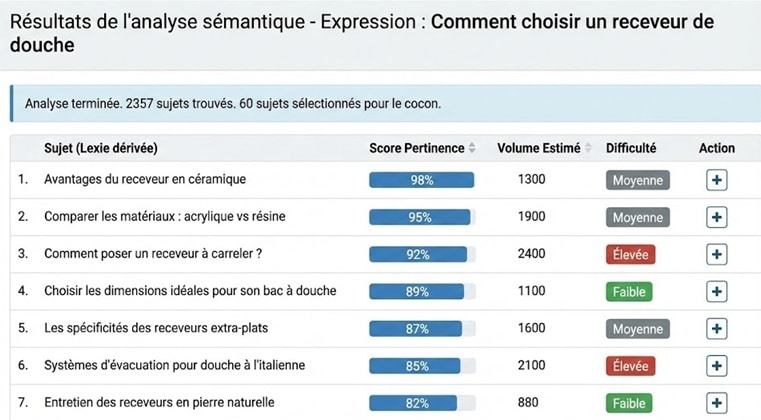The height and width of the screenshot is (420, 761).
Task: Click the Action column header
Action: coord(716,148)
